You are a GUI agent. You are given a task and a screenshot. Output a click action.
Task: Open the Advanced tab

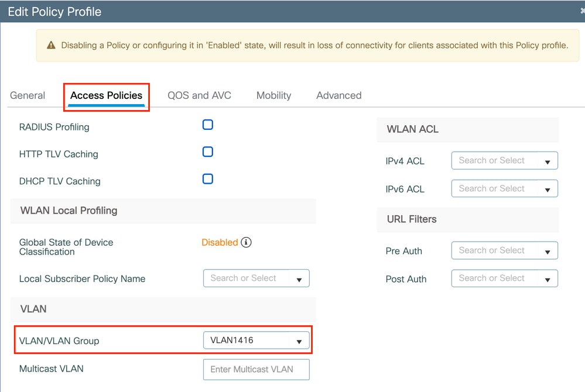338,95
